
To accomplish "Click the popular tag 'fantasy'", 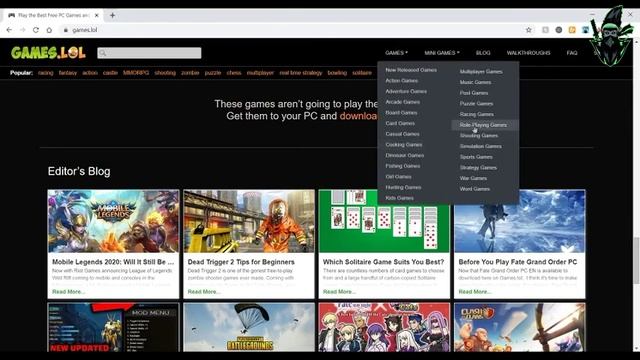I will pos(68,73).
